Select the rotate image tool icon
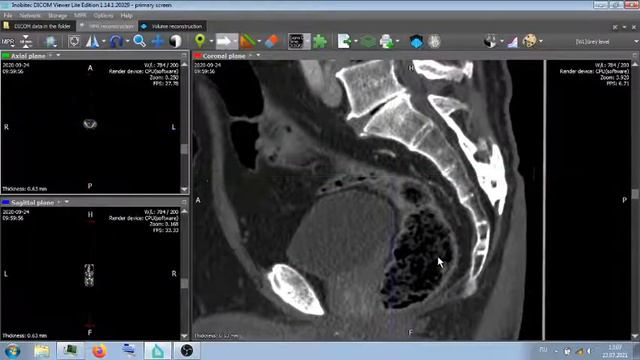 pos(74,41)
